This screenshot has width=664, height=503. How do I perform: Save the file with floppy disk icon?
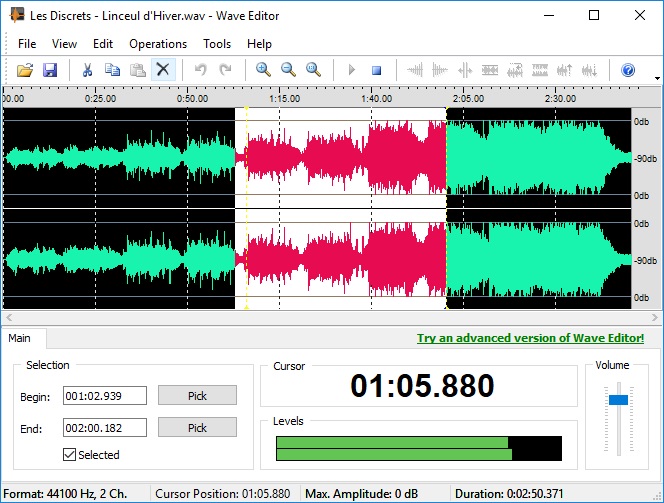50,70
